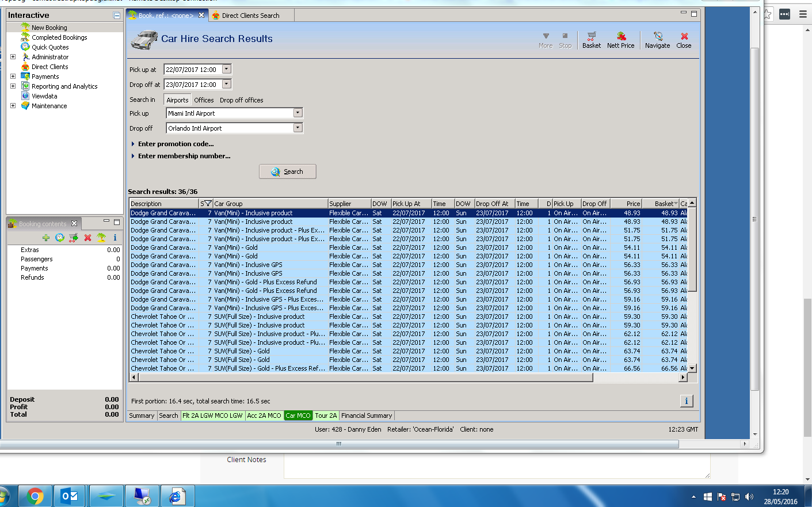Open the Financial Summary tab

coord(367,415)
